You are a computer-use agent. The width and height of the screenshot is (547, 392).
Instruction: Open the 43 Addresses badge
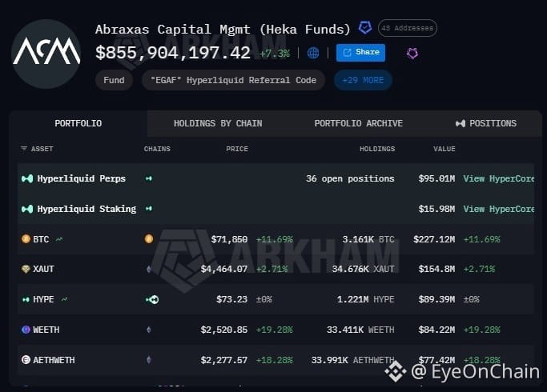pyautogui.click(x=407, y=28)
